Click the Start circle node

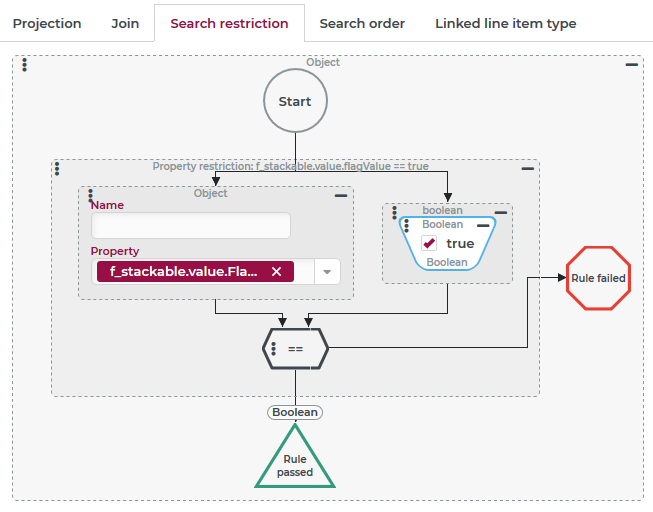295,101
